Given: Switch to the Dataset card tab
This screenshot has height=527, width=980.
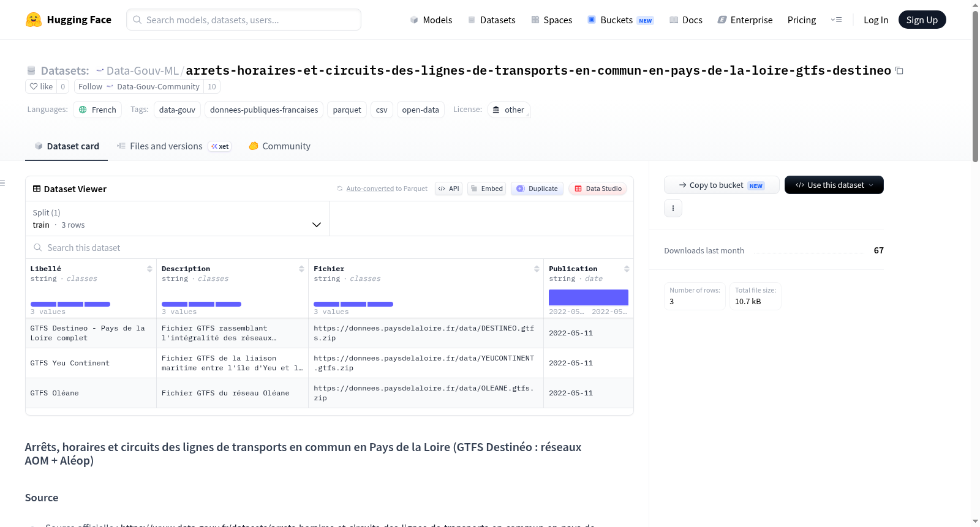Looking at the screenshot, I should point(67,146).
